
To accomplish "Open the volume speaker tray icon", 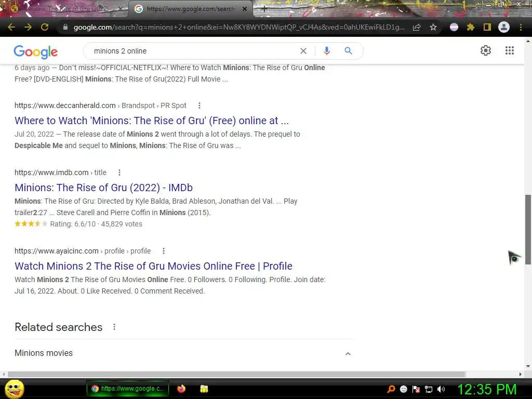I will pyautogui.click(x=441, y=389).
